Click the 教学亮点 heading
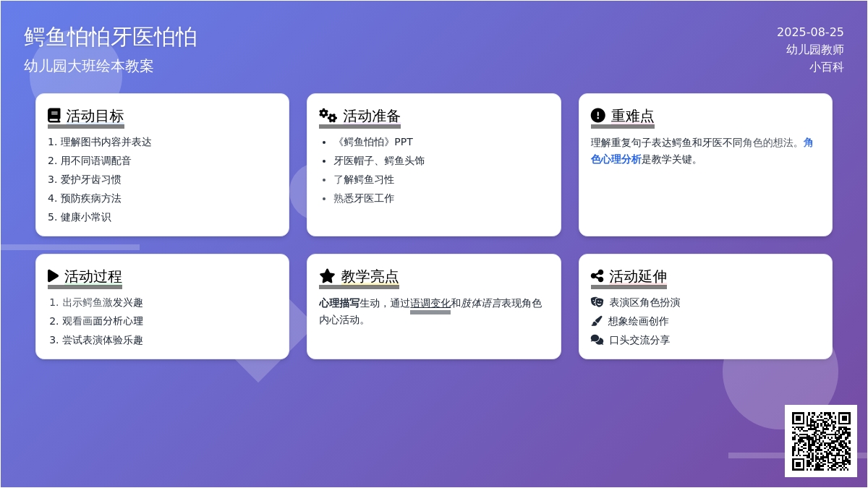Image resolution: width=868 pixels, height=488 pixels. coord(370,276)
